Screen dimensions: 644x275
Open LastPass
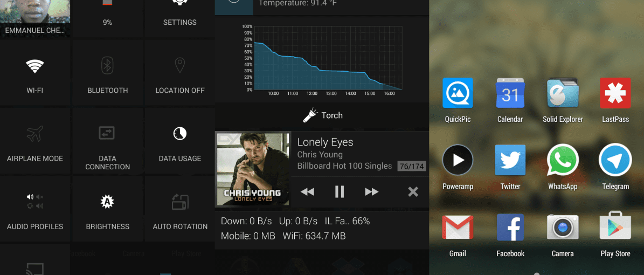point(615,93)
